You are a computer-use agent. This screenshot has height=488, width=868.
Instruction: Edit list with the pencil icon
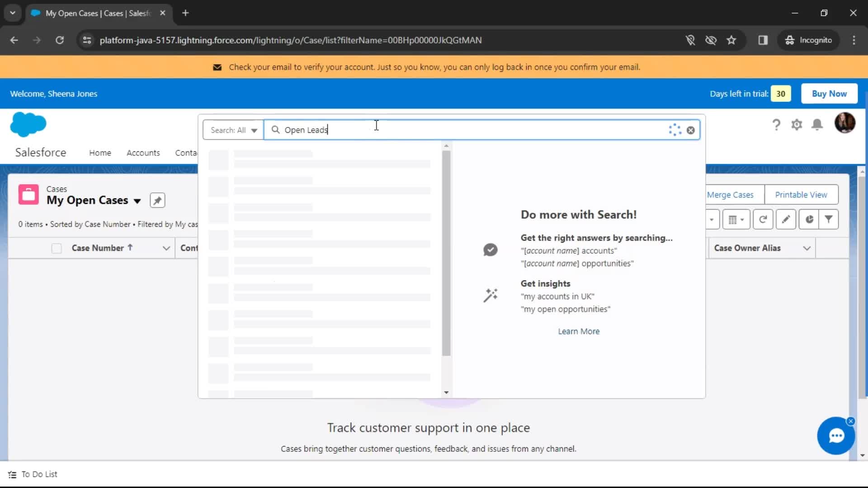point(786,220)
